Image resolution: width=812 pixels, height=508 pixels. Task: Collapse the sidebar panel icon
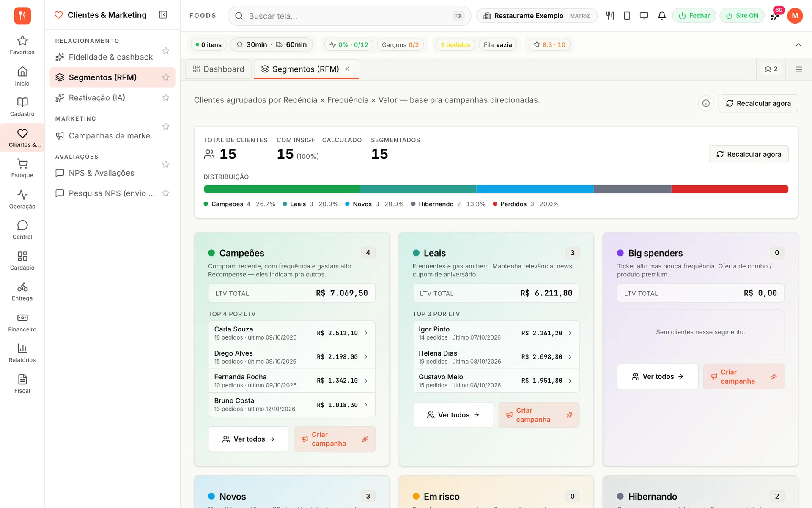coord(163,15)
